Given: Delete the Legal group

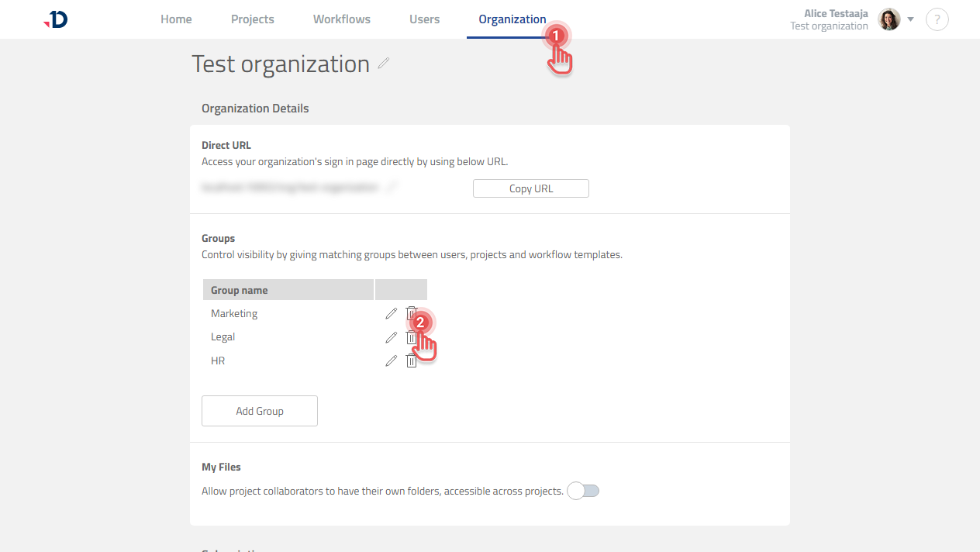Looking at the screenshot, I should (x=412, y=336).
